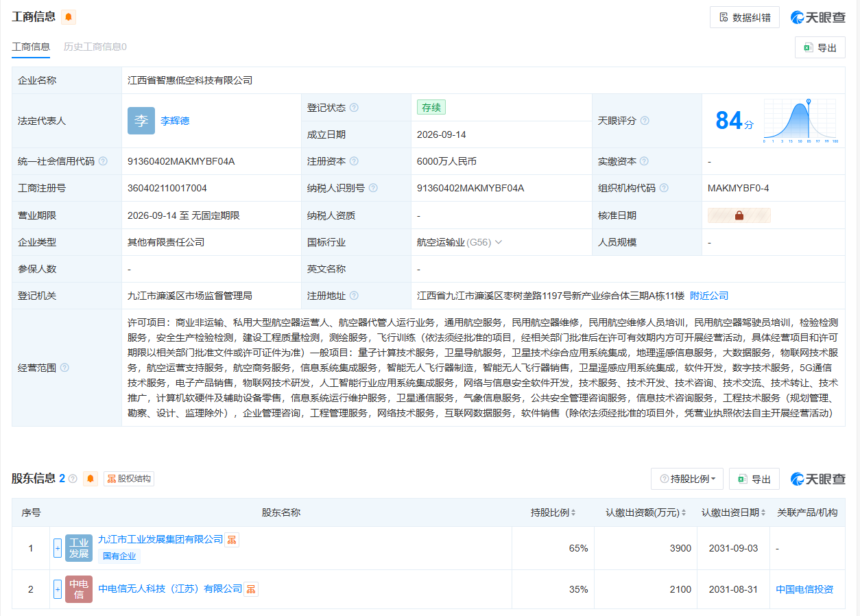Click help icon beside 统一社会信用代码
Screen dimensions: 860x616
[103, 161]
